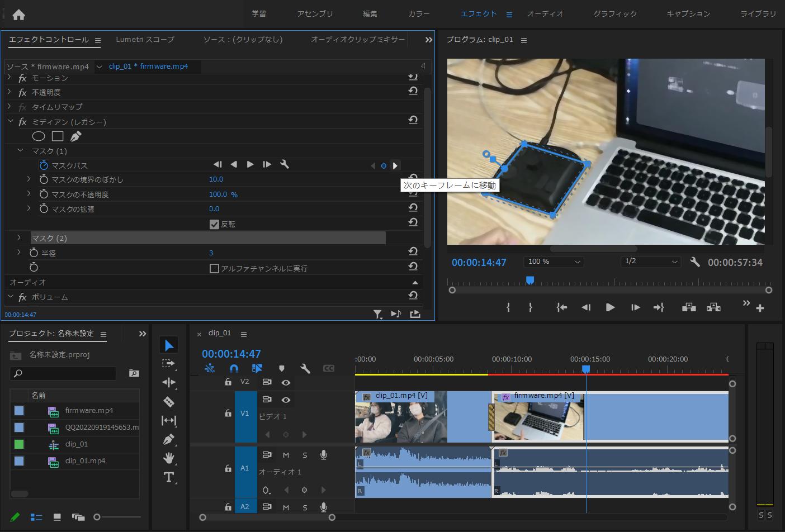
Task: Click the Home icon
Action: coord(18,15)
